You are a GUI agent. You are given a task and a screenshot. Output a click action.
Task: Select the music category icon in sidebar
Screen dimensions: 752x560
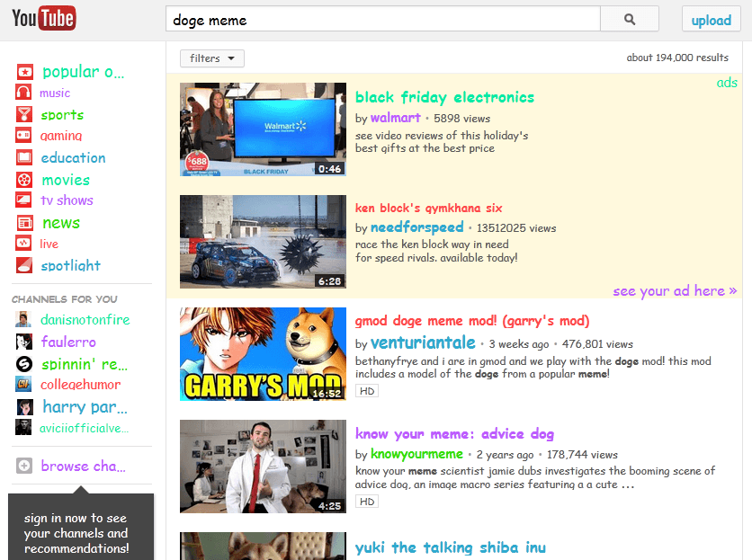[23, 93]
